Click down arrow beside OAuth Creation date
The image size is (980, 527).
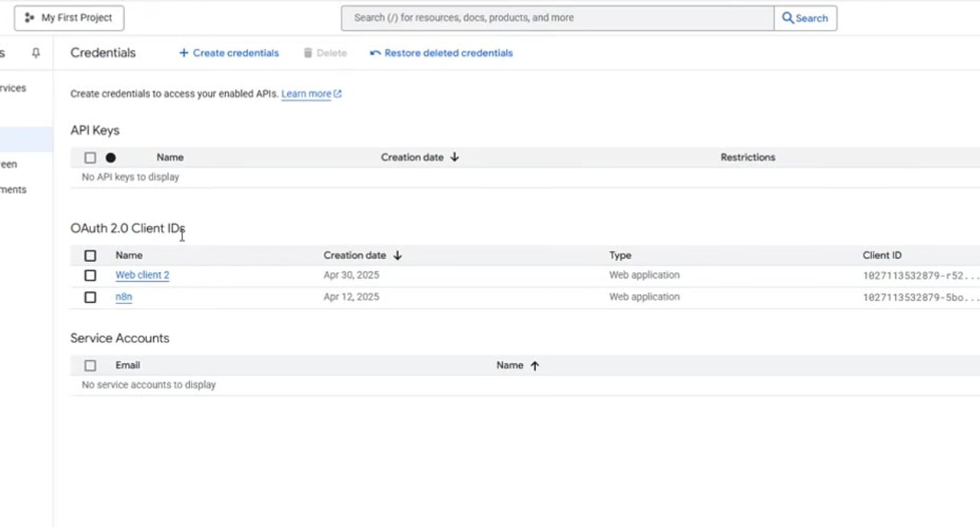point(397,255)
